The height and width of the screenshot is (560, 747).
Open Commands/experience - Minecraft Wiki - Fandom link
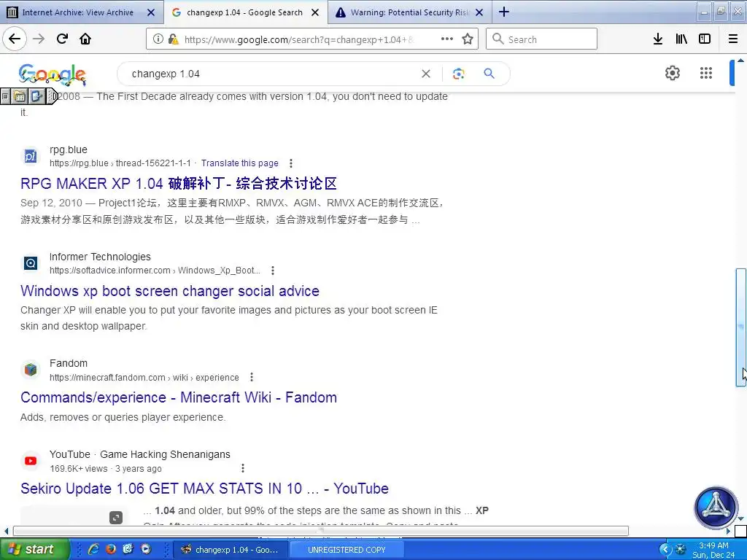(x=179, y=397)
